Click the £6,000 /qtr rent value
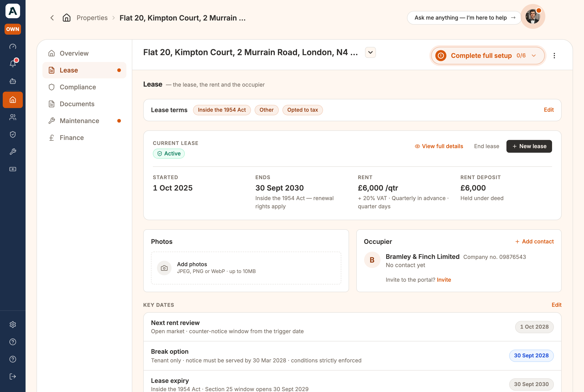This screenshot has width=584, height=392. 378,188
